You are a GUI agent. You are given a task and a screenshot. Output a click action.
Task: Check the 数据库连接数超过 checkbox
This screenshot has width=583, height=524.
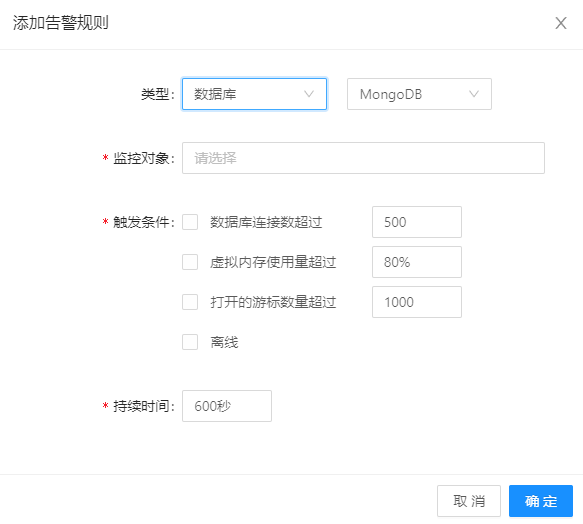coord(190,222)
